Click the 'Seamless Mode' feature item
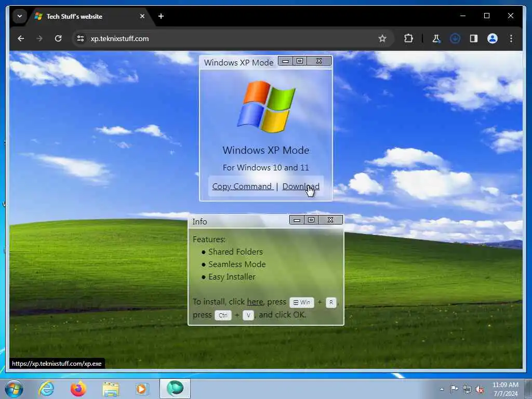Viewport: 532px width, 399px height. coord(237,264)
